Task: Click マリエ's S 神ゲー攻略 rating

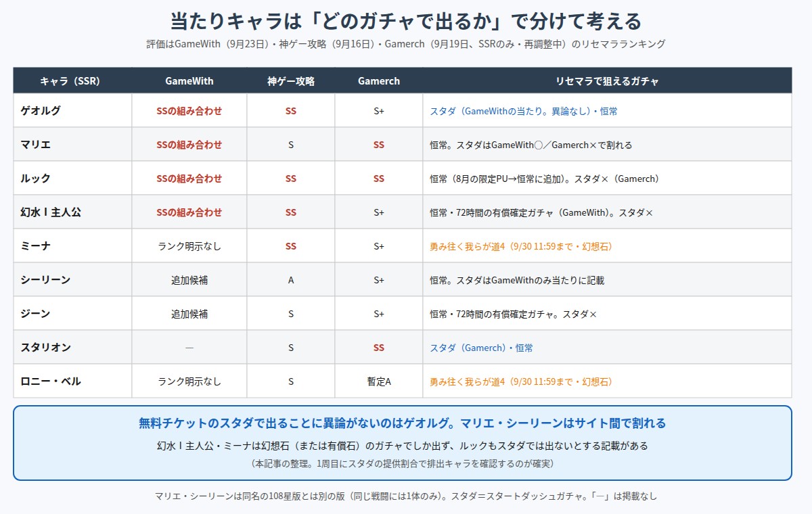Action: click(291, 145)
